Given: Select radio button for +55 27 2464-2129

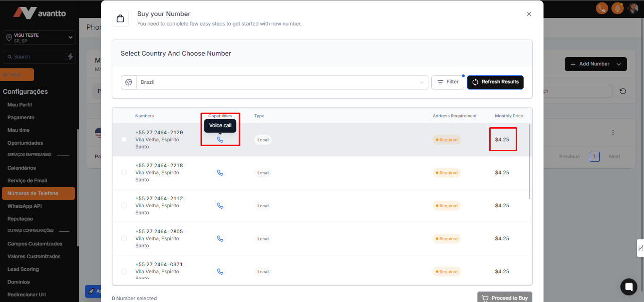Looking at the screenshot, I should tap(124, 139).
